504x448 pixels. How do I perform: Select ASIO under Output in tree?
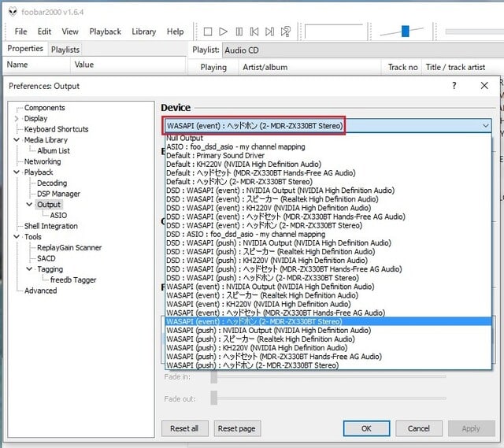(x=58, y=215)
